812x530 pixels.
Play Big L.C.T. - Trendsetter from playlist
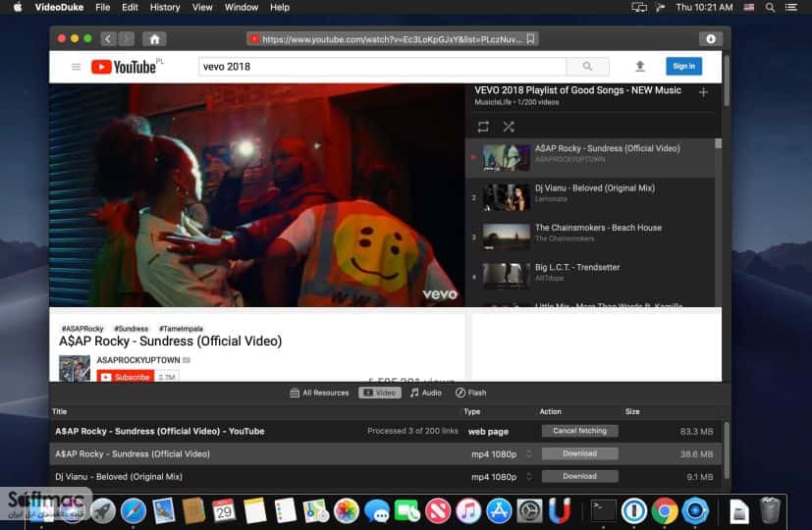[x=590, y=277]
